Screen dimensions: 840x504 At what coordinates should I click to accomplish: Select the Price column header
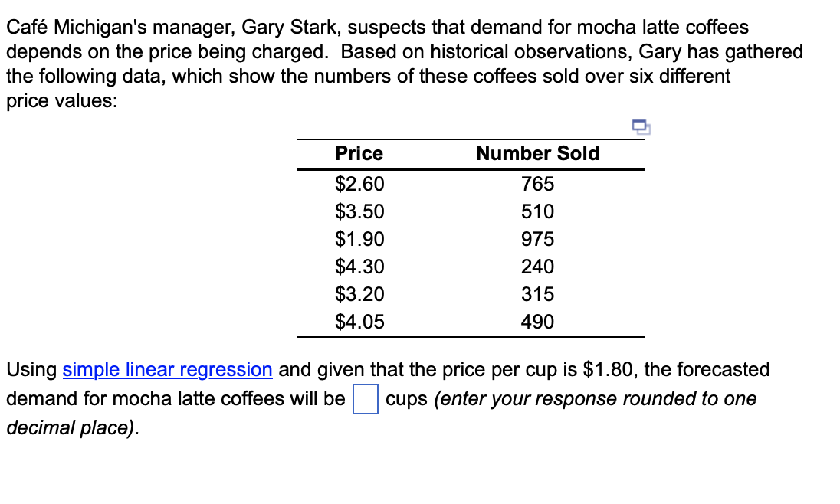click(359, 153)
